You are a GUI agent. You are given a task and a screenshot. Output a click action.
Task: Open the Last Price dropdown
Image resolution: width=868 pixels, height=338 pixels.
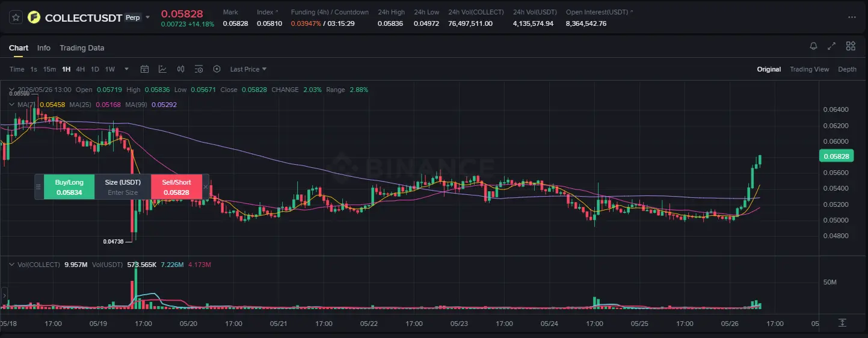click(248, 69)
